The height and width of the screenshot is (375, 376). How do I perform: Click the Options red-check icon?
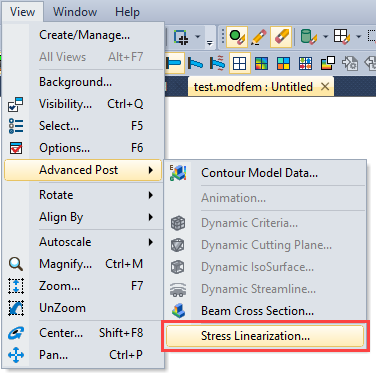click(16, 148)
